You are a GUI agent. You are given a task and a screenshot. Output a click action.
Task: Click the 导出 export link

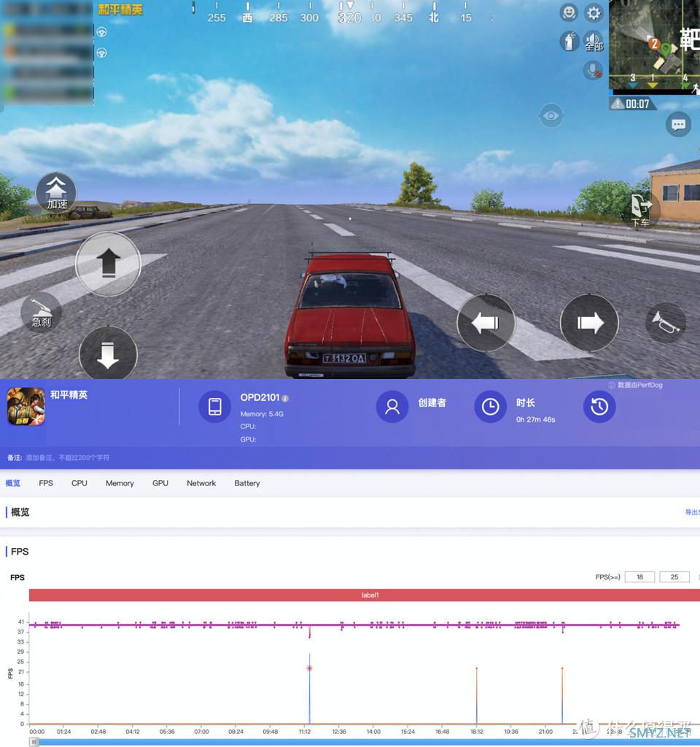tap(693, 512)
